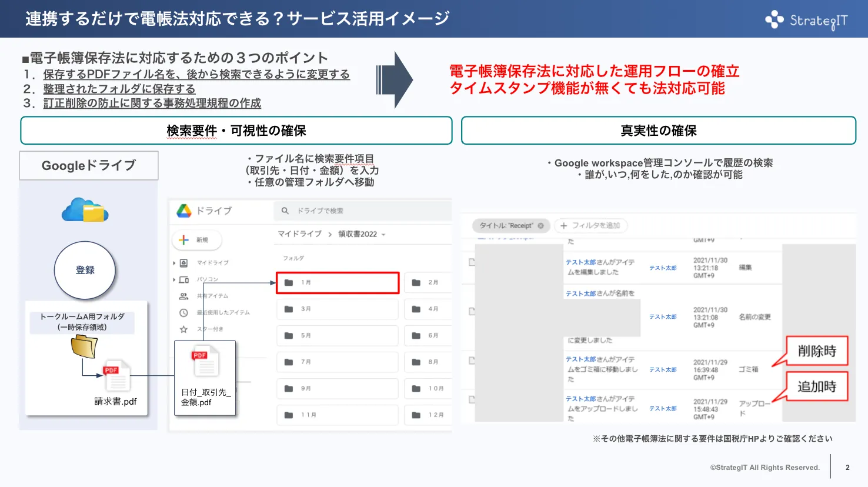
Task: Expand the マイドライブ tree arrow
Action: click(175, 263)
